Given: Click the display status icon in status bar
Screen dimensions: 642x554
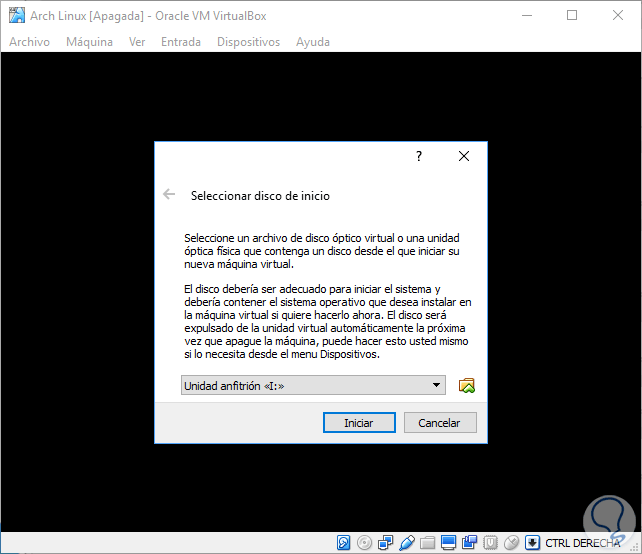Looking at the screenshot, I should pos(448,543).
